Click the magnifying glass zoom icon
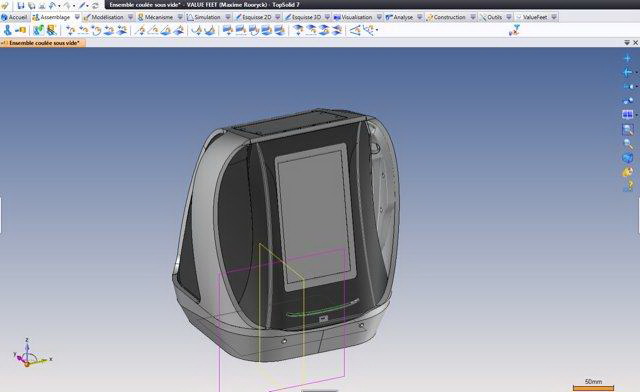The height and width of the screenshot is (392, 640). point(628,144)
